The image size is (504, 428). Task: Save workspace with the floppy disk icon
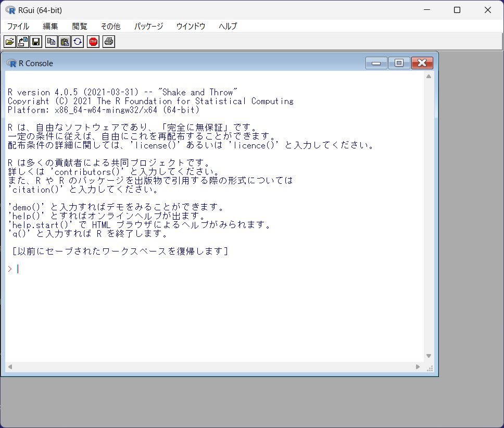pos(36,42)
